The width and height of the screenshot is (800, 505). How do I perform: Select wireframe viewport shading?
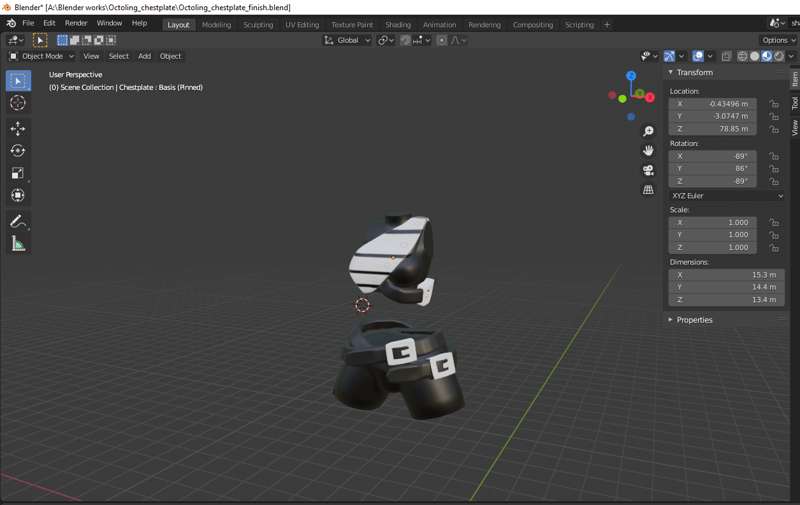pos(742,56)
